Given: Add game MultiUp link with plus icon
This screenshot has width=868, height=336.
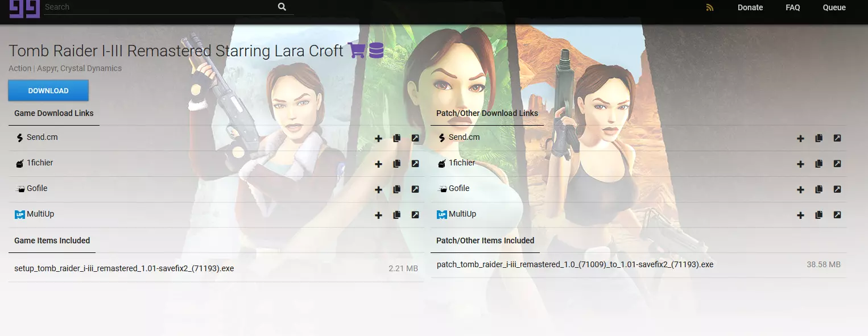Looking at the screenshot, I should [378, 215].
